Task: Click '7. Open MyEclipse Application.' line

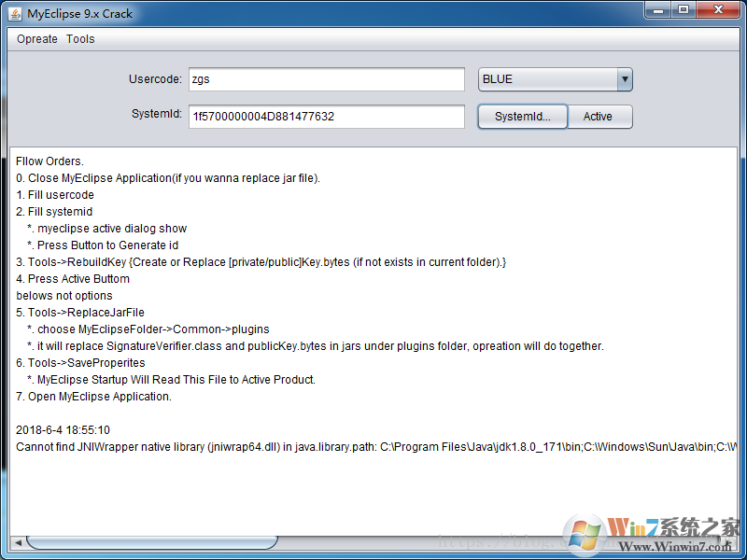Action: click(x=94, y=396)
